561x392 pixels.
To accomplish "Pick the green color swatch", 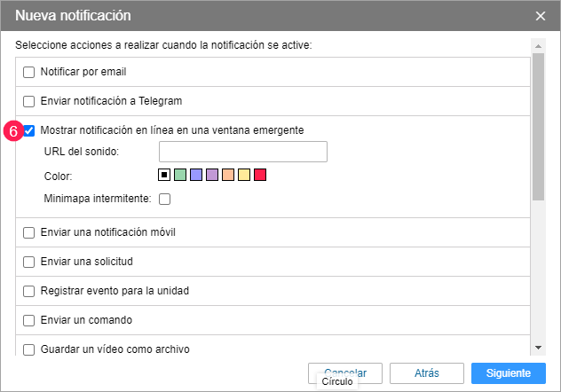I will click(180, 176).
